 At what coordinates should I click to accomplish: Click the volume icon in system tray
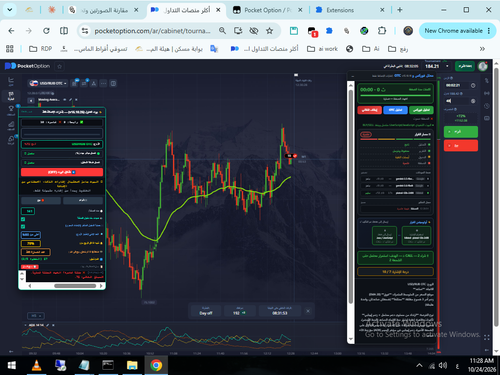pyautogui.click(x=443, y=366)
